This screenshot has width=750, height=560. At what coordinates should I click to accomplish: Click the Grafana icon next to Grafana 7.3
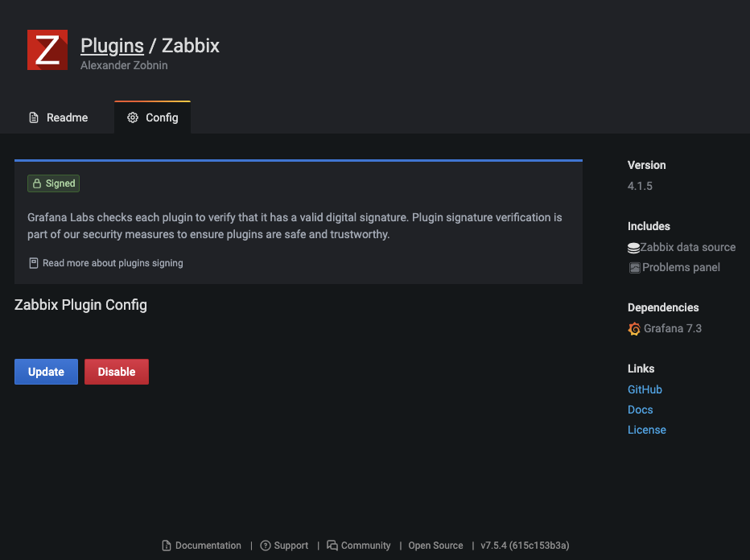click(633, 328)
